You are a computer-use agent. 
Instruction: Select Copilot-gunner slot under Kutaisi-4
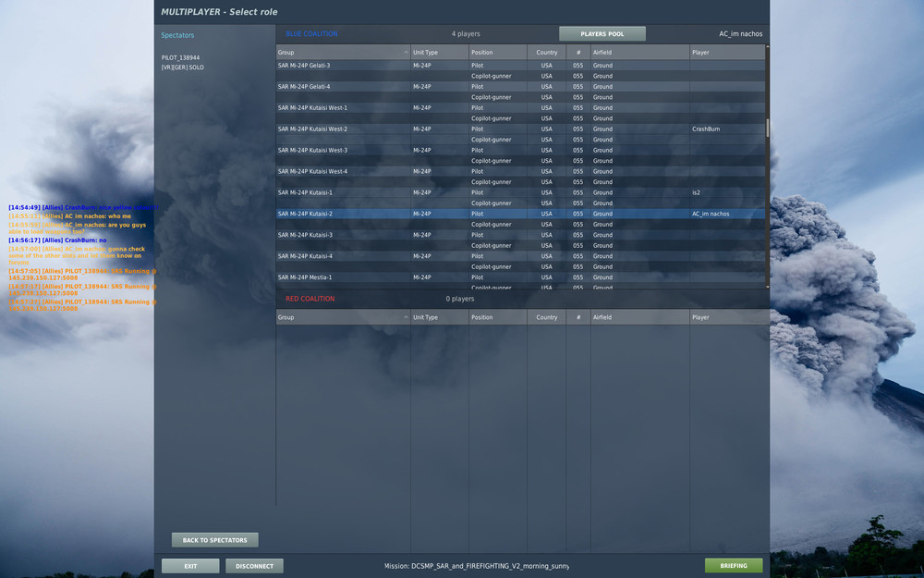(x=520, y=267)
